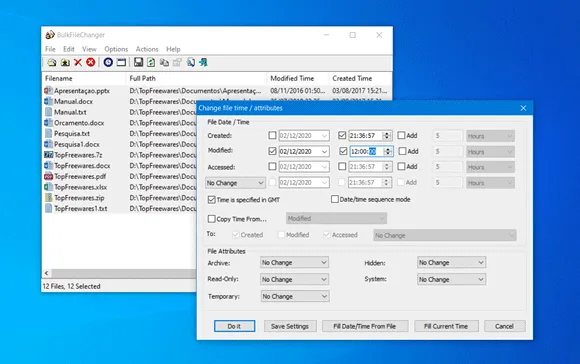The image size is (580, 364).
Task: Open the Help menu
Action: click(173, 49)
